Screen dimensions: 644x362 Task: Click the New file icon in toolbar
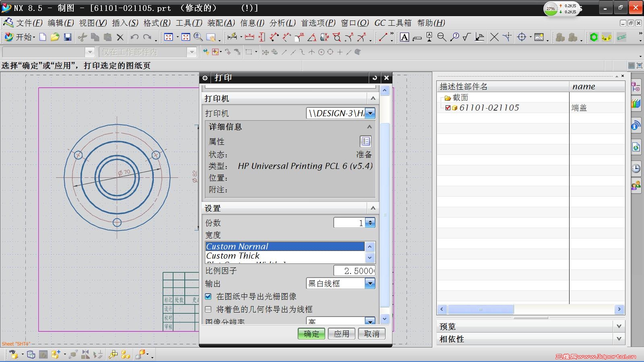(x=43, y=37)
